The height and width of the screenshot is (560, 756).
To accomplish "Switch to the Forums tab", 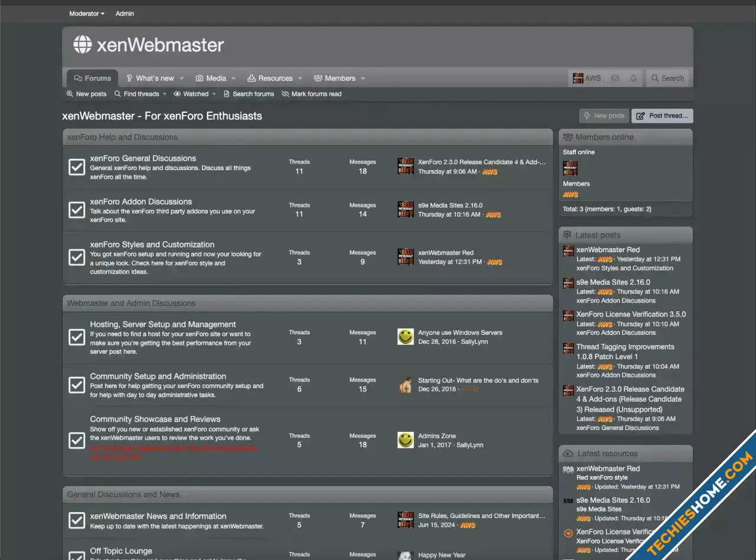I will click(93, 78).
